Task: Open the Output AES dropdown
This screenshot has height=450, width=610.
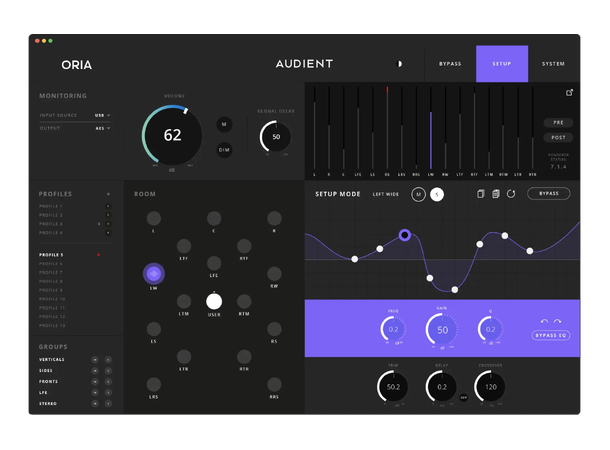Action: coord(103,128)
